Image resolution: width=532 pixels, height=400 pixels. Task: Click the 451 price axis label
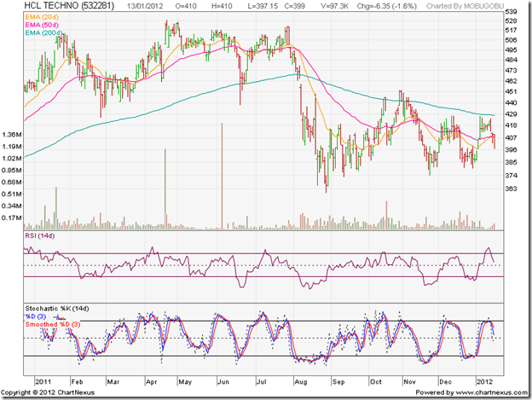pyautogui.click(x=511, y=91)
